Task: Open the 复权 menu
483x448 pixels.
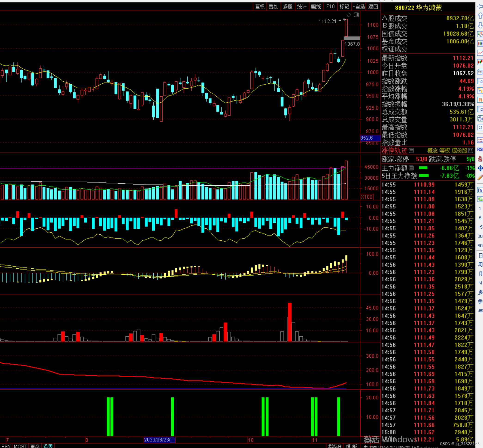Action: coord(260,6)
